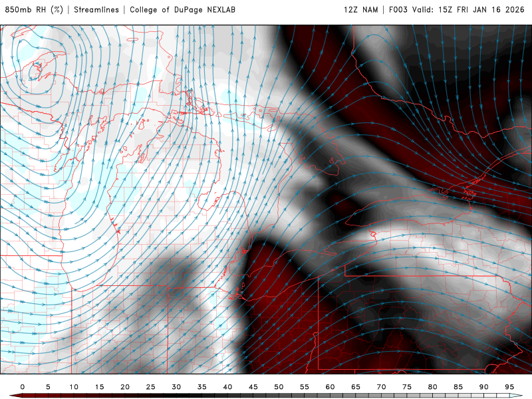Select the 'Streamlines' label in the header
The width and height of the screenshot is (532, 399).
96,10
